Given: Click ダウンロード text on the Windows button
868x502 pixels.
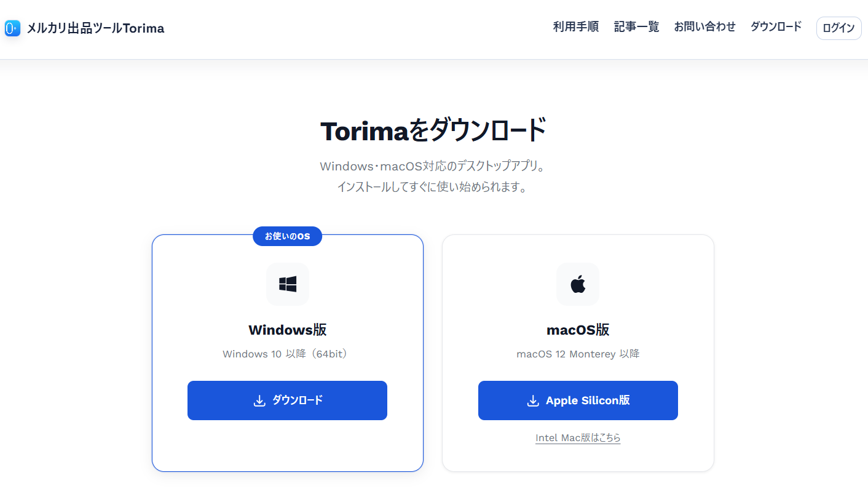Looking at the screenshot, I should click(298, 400).
